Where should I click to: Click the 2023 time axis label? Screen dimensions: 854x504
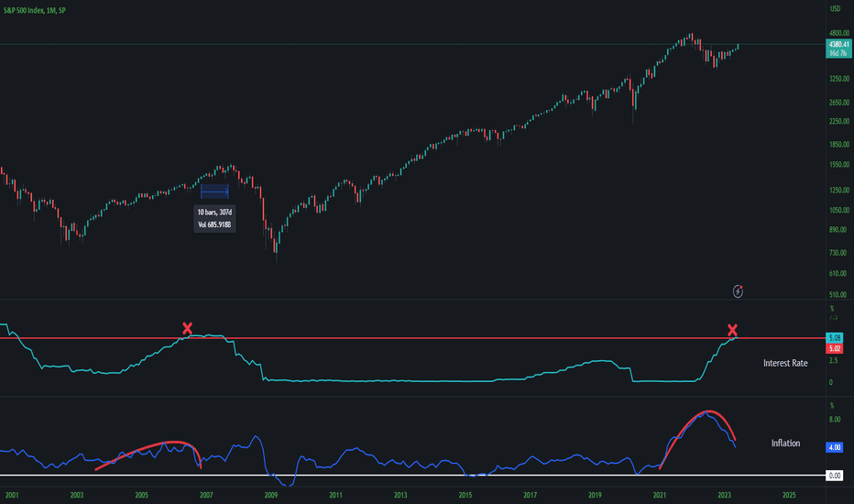pos(725,495)
